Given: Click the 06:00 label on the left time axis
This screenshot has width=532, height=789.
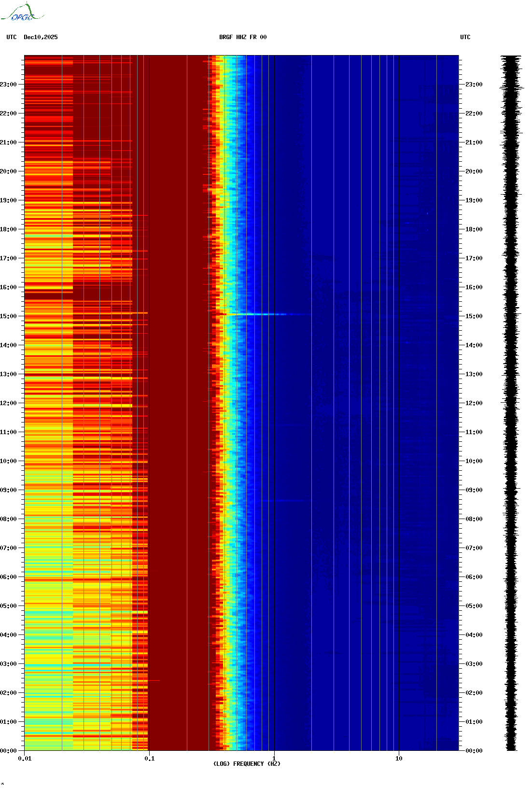Looking at the screenshot, I should point(8,577).
